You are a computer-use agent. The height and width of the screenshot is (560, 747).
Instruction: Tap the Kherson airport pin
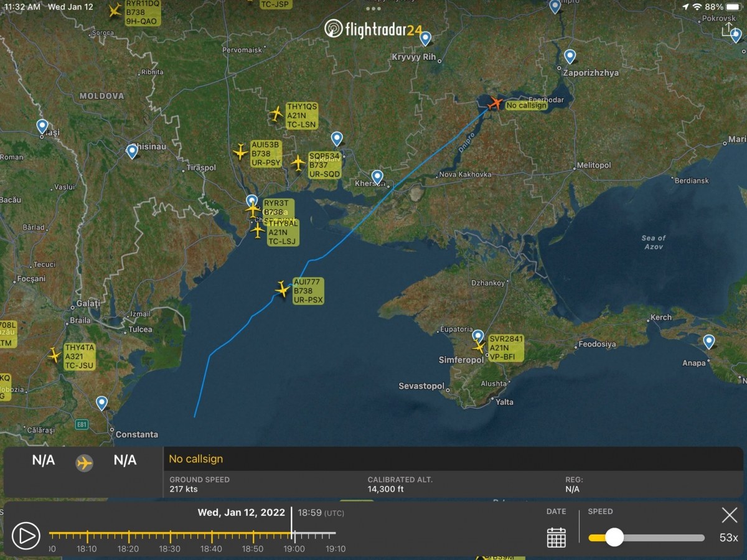[x=377, y=177]
